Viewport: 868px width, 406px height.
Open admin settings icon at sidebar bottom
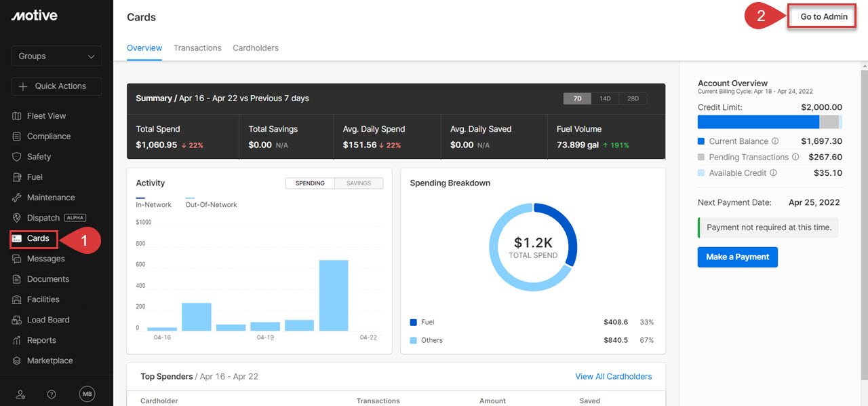click(x=20, y=394)
